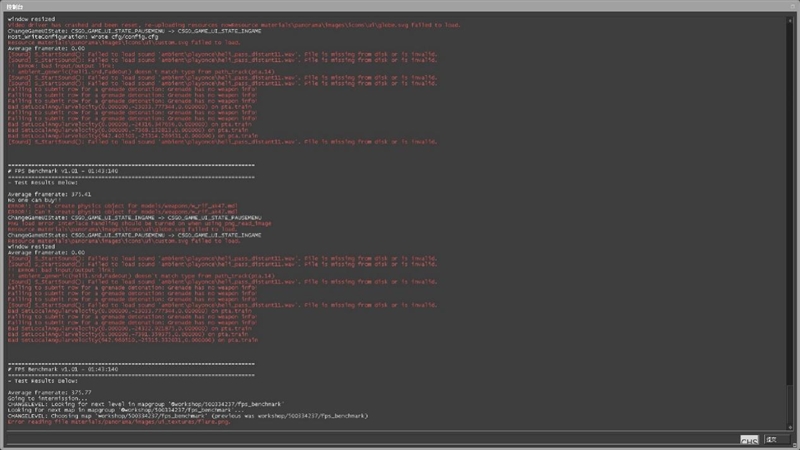Image resolution: width=800 pixels, height=450 pixels.
Task: Focus the console command input field
Action: (372, 439)
